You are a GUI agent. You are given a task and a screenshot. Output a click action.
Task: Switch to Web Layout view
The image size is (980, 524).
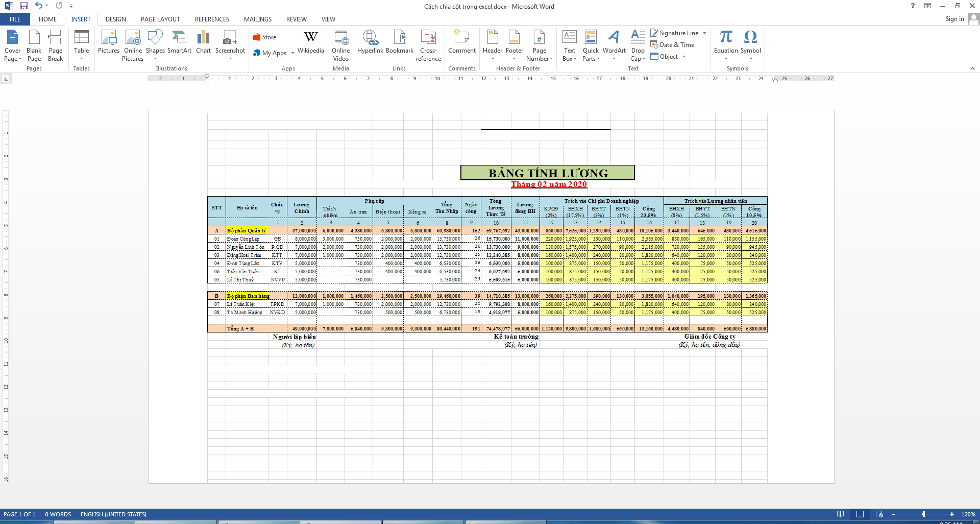tap(879, 514)
